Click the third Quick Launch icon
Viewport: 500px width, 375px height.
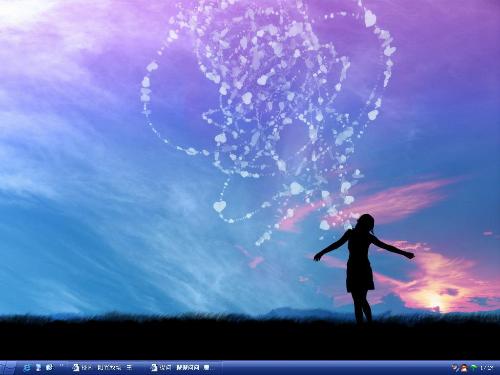tap(49, 368)
